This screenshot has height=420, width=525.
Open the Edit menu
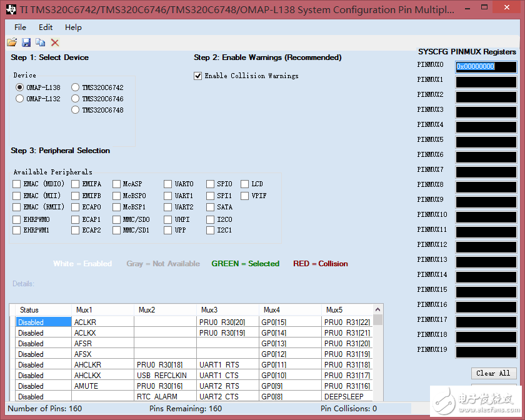coord(46,27)
